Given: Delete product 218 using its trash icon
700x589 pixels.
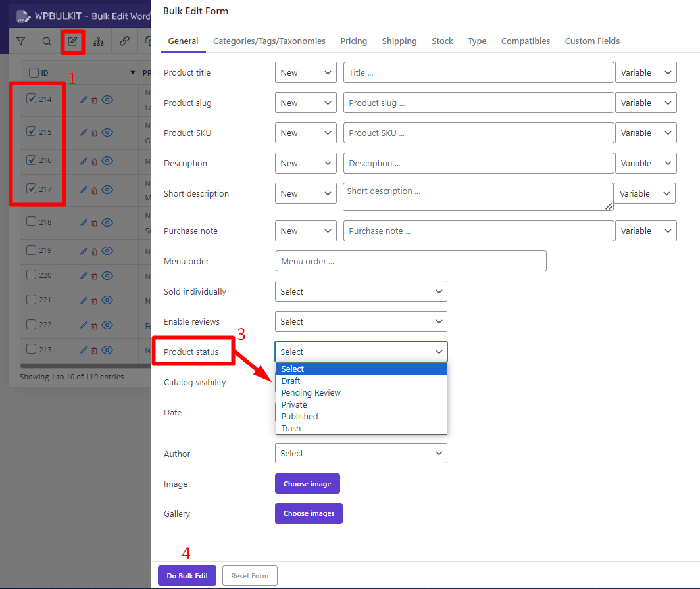Looking at the screenshot, I should coord(94,222).
